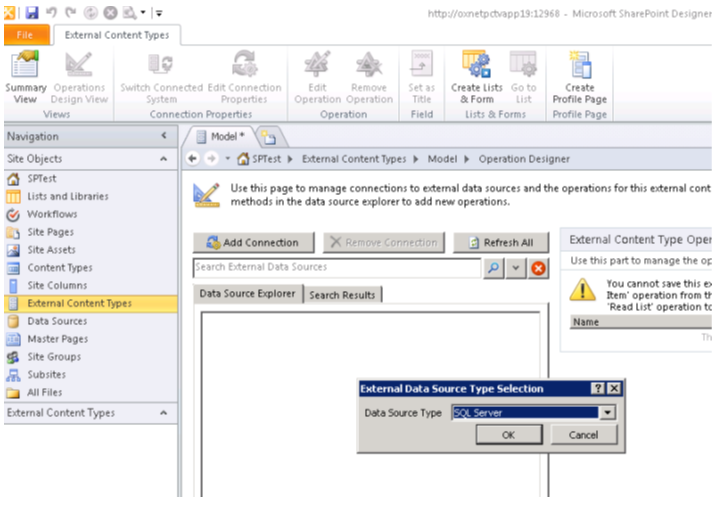The image size is (723, 507).
Task: Collapse the Navigation pane
Action: point(164,136)
